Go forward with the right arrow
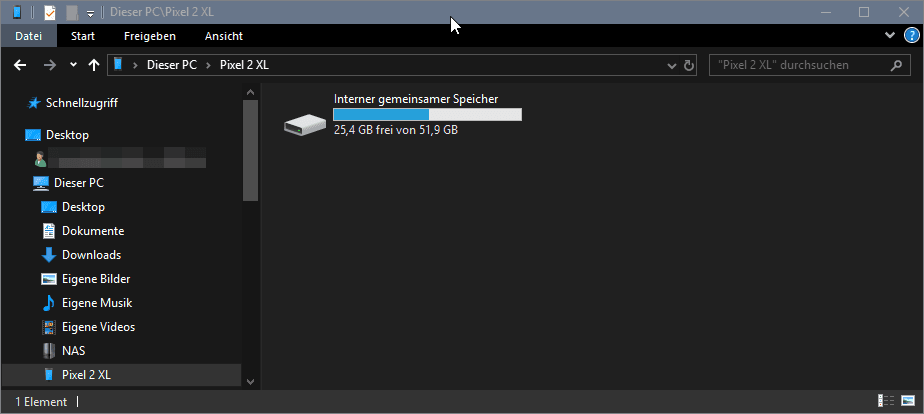924x414 pixels. (x=50, y=65)
